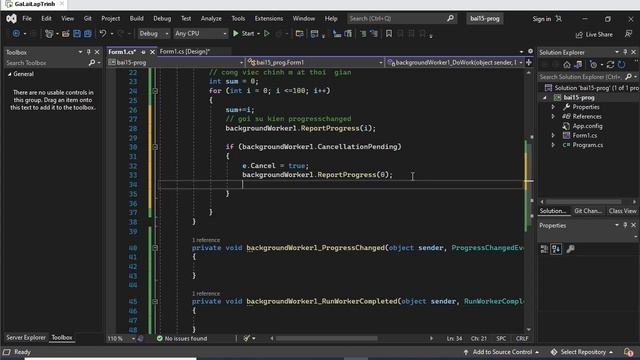Open the Any CPU platform dropdown

(x=200, y=33)
